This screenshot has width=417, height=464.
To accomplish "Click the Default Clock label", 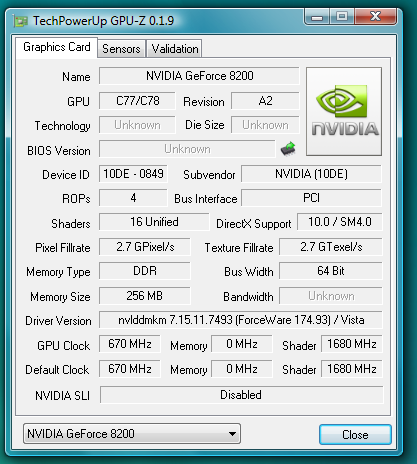I will coord(57,370).
